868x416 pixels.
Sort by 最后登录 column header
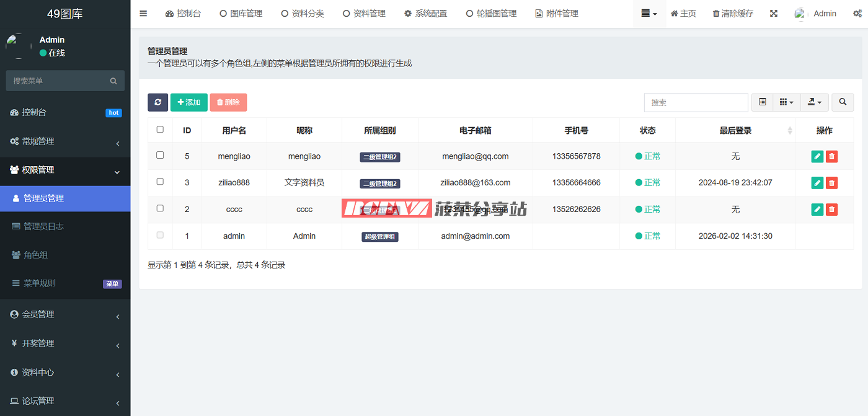point(735,130)
